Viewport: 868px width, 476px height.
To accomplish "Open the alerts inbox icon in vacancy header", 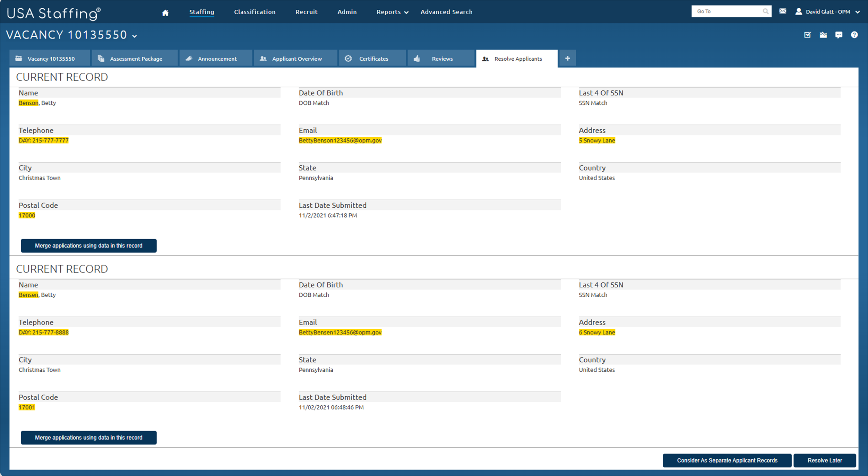I will tap(823, 35).
